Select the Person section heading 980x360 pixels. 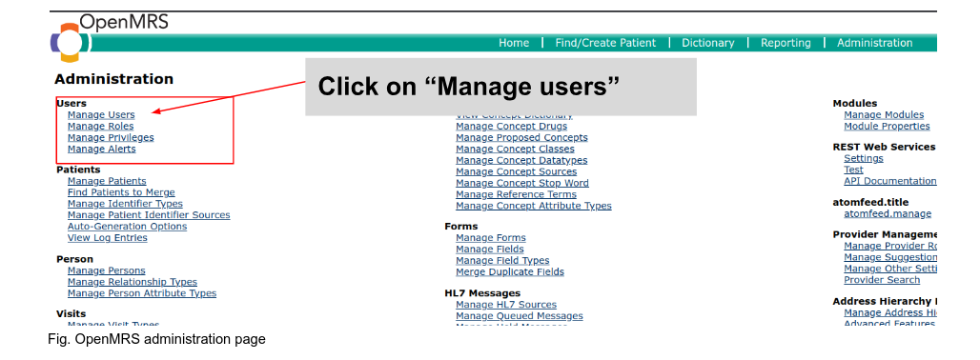[74, 259]
